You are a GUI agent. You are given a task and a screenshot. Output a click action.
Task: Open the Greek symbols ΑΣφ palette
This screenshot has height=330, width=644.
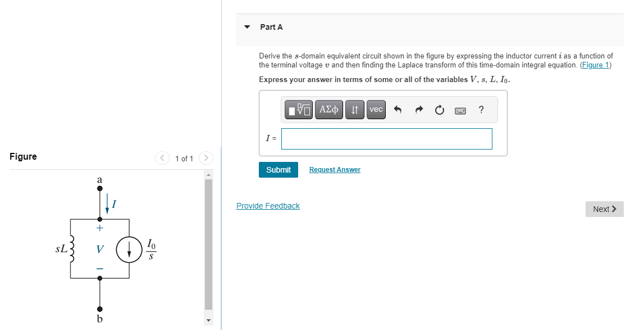pos(328,110)
